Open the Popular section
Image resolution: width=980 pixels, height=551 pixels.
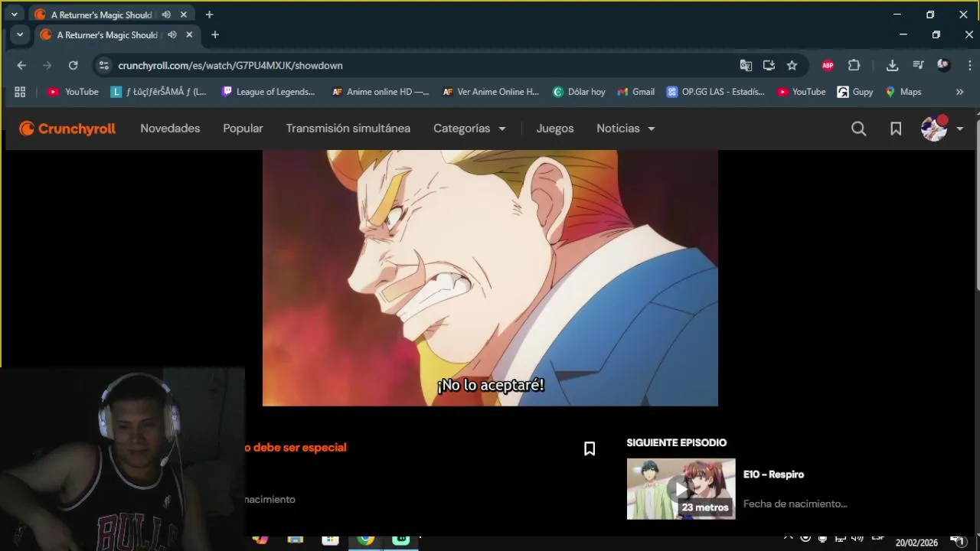coord(243,129)
